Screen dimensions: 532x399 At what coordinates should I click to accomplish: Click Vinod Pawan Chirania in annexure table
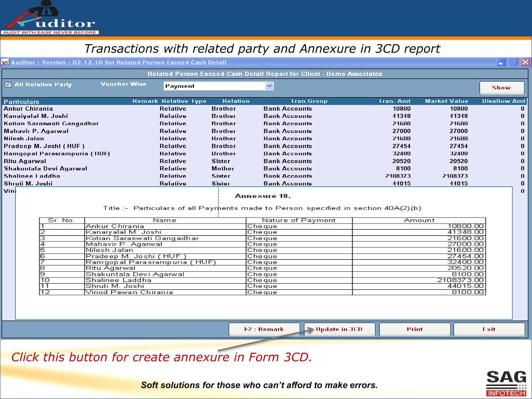[129, 292]
